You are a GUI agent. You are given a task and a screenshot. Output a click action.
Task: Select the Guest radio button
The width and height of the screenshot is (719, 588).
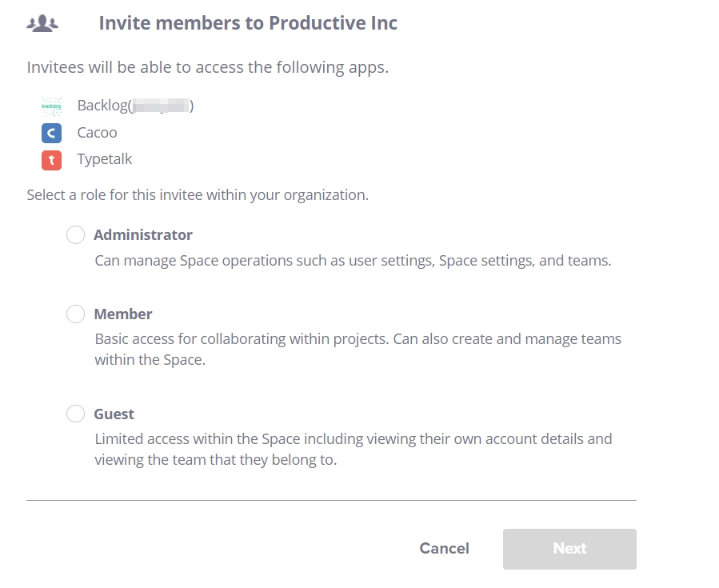click(x=76, y=414)
